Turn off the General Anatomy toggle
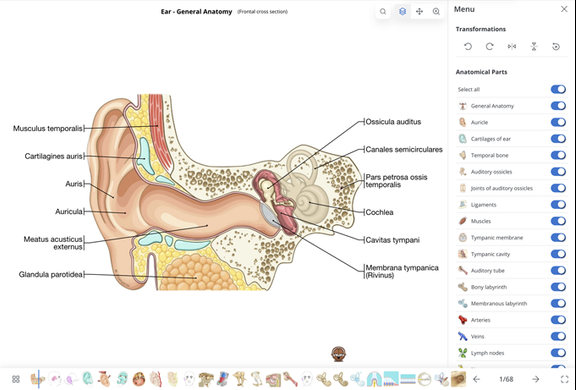This screenshot has width=576, height=390. tap(558, 106)
